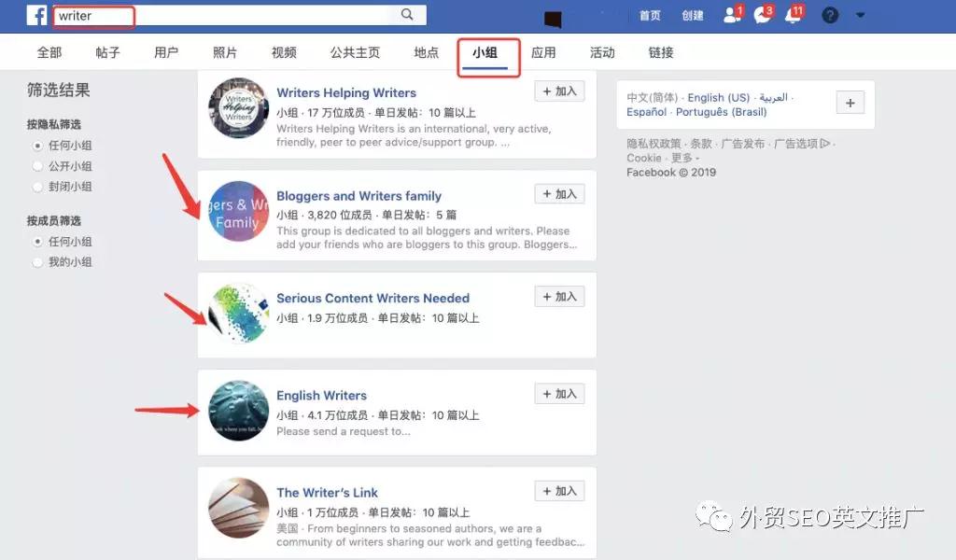
Task: Open The Writer's Link group title
Action: (x=327, y=493)
